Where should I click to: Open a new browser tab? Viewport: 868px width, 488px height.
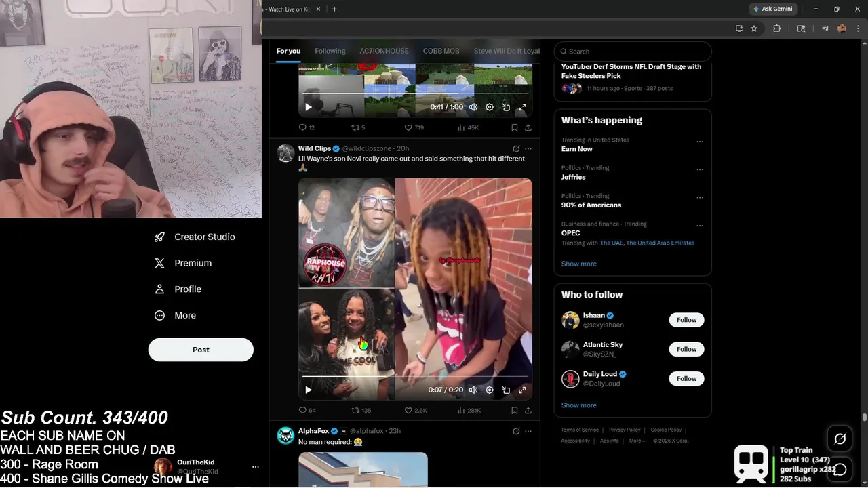click(x=334, y=9)
